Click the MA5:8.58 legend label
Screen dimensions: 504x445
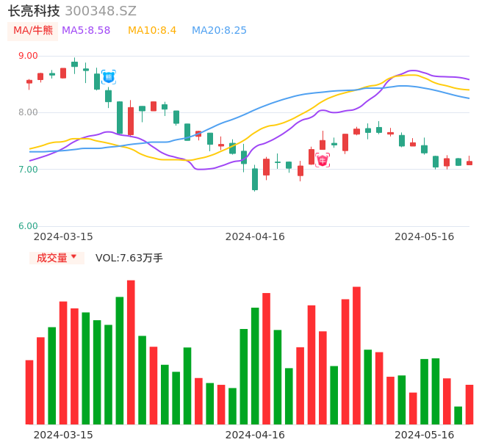86,31
